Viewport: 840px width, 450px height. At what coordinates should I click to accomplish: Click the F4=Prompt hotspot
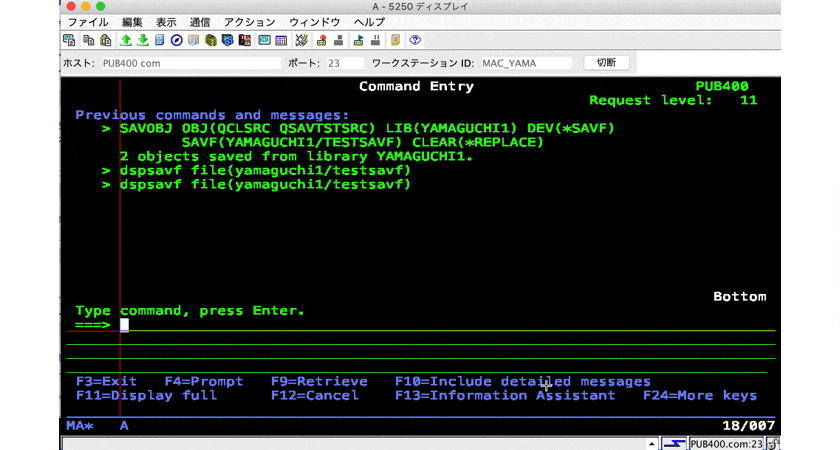coord(204,381)
